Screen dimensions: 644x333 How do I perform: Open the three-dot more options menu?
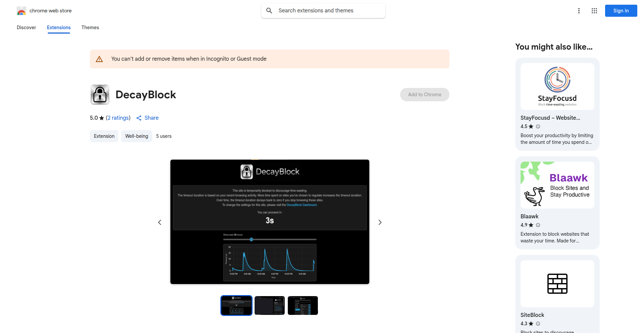579,11
